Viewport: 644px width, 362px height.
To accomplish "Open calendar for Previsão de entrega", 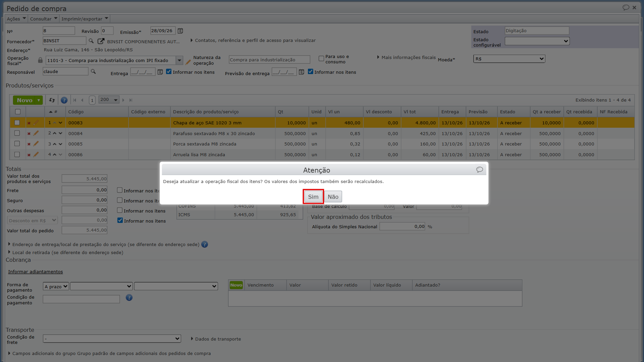I will [302, 72].
